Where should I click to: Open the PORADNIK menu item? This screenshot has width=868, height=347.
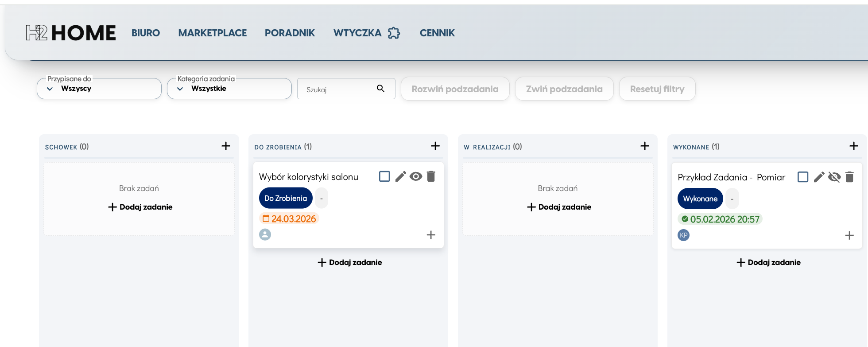tap(290, 33)
